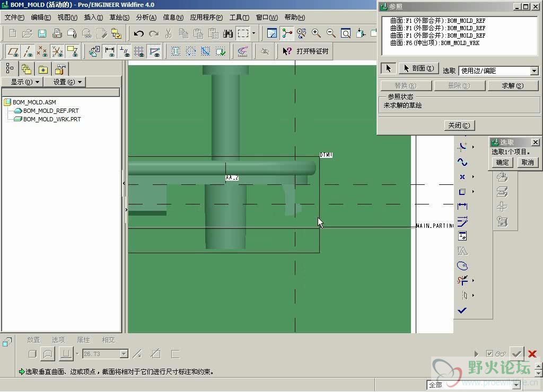This screenshot has height=392, width=543.
Task: Expand the arc tool flyout arrow
Action: [x=473, y=147]
